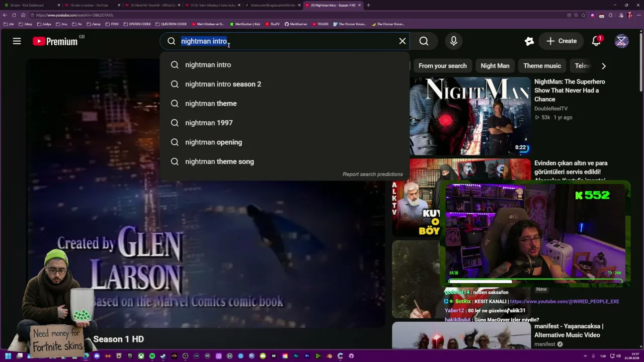644x362 pixels.
Task: Switch to the 'Stream - Kick Dashboard' browser tab
Action: pos(31,5)
